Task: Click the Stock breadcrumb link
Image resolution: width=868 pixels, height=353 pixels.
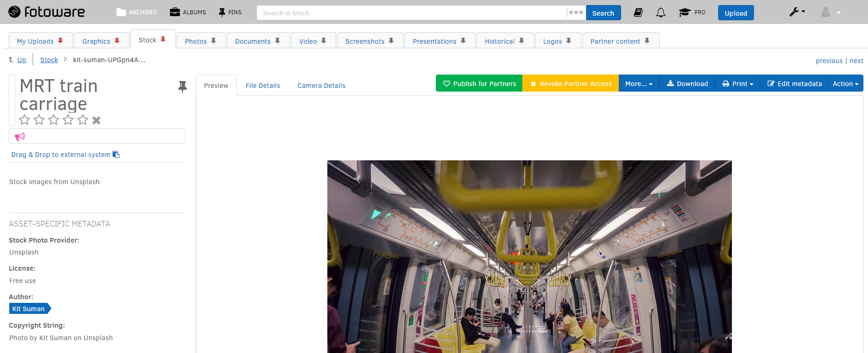Action: tap(49, 60)
